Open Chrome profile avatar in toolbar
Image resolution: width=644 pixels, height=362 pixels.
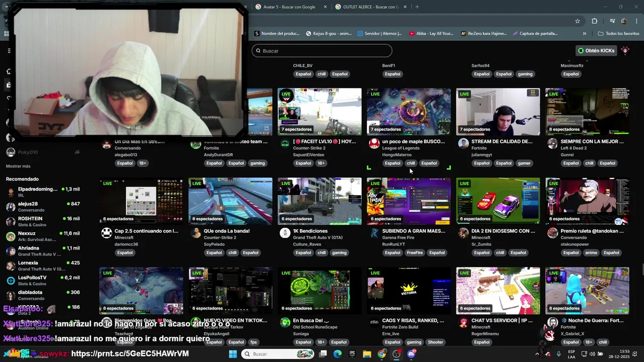click(624, 21)
